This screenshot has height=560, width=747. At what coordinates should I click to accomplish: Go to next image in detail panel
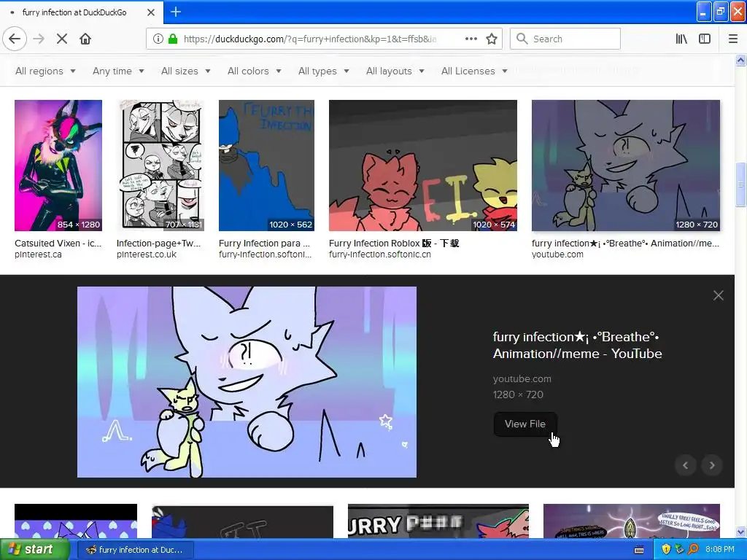tap(712, 465)
